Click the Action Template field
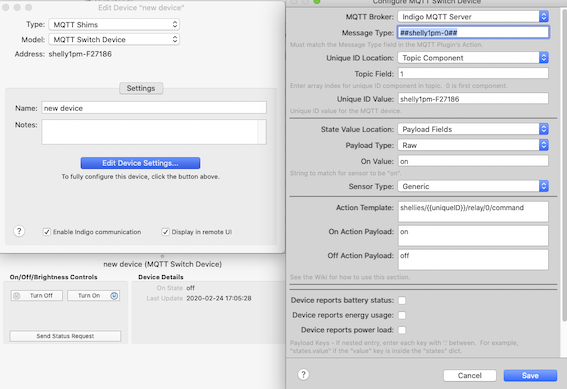Image resolution: width=567 pixels, height=389 pixels. pyautogui.click(x=473, y=211)
